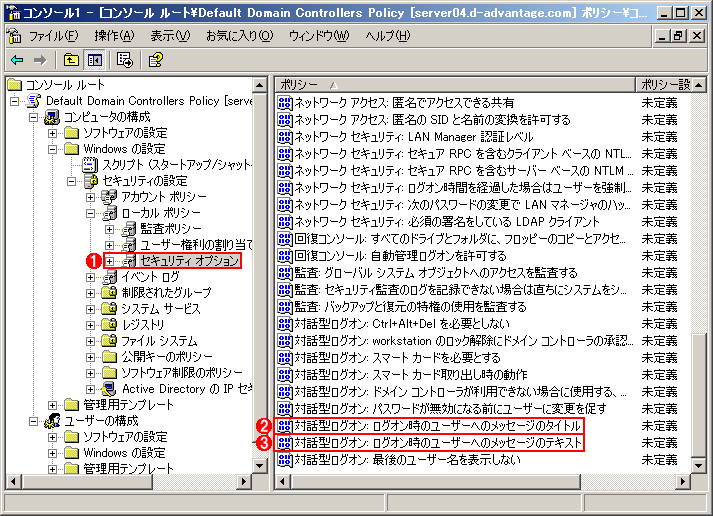
Task: Click the システム サービス folder icon
Action: click(x=109, y=309)
